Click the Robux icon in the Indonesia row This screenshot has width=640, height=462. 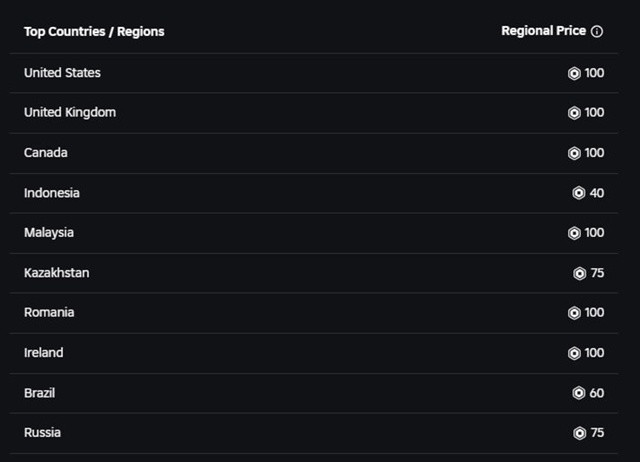(579, 193)
